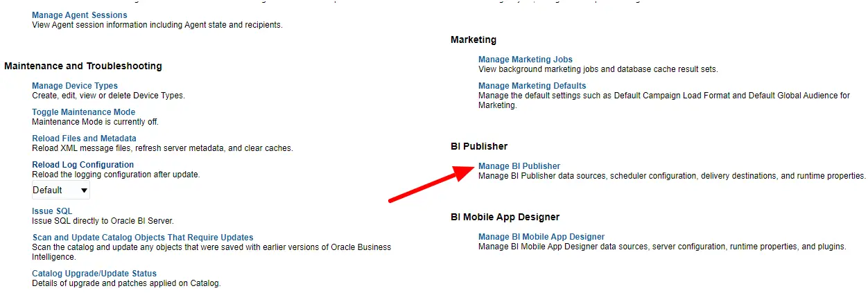Viewport: 868px width, 302px height.
Task: Open the Default logging level dropdown
Action: [x=61, y=190]
